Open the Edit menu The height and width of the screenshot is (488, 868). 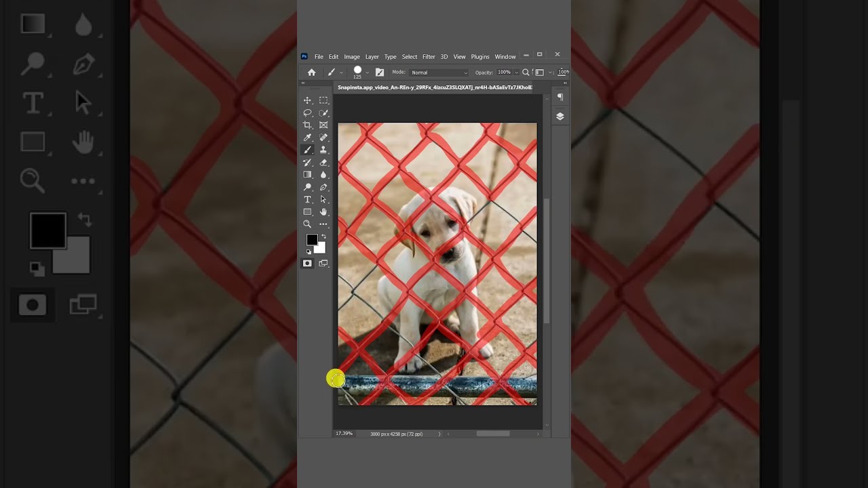coord(334,57)
